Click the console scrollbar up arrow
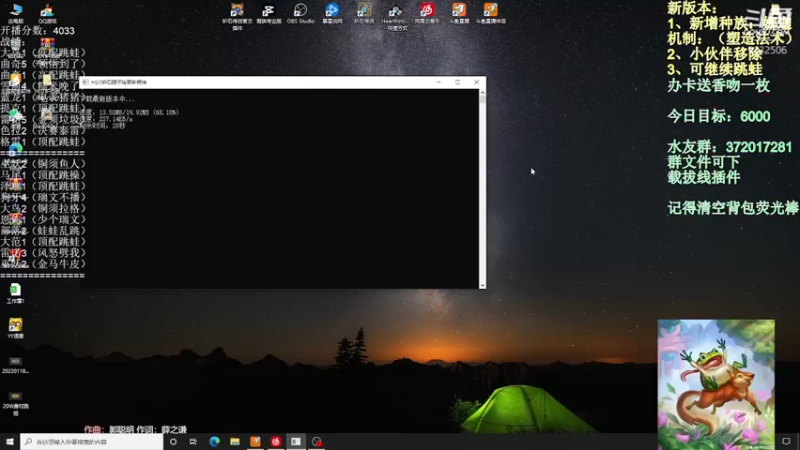This screenshot has width=800, height=450. pos(482,93)
